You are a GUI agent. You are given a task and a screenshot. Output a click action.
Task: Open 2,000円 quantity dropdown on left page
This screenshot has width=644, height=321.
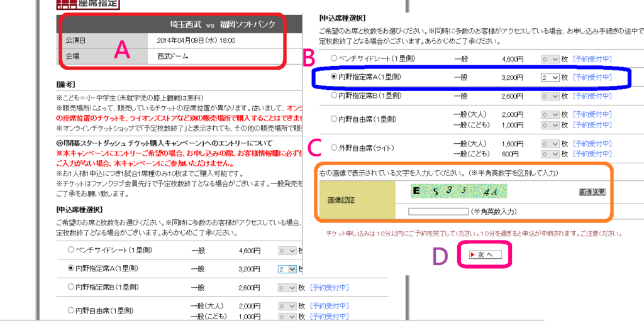287,306
